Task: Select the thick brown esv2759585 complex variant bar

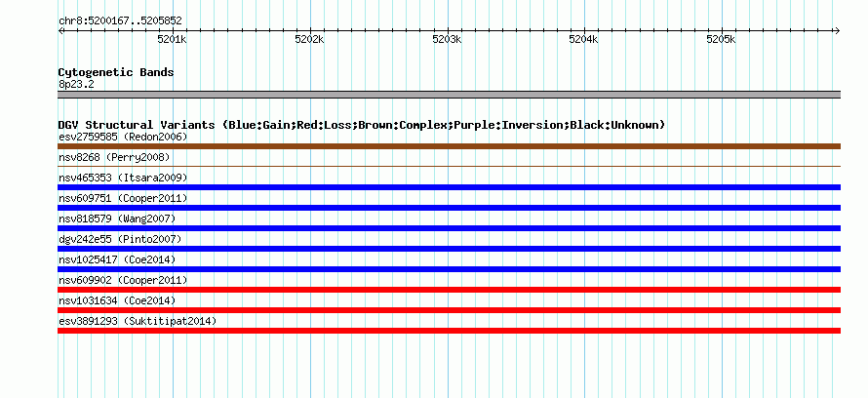Action: pyautogui.click(x=449, y=146)
